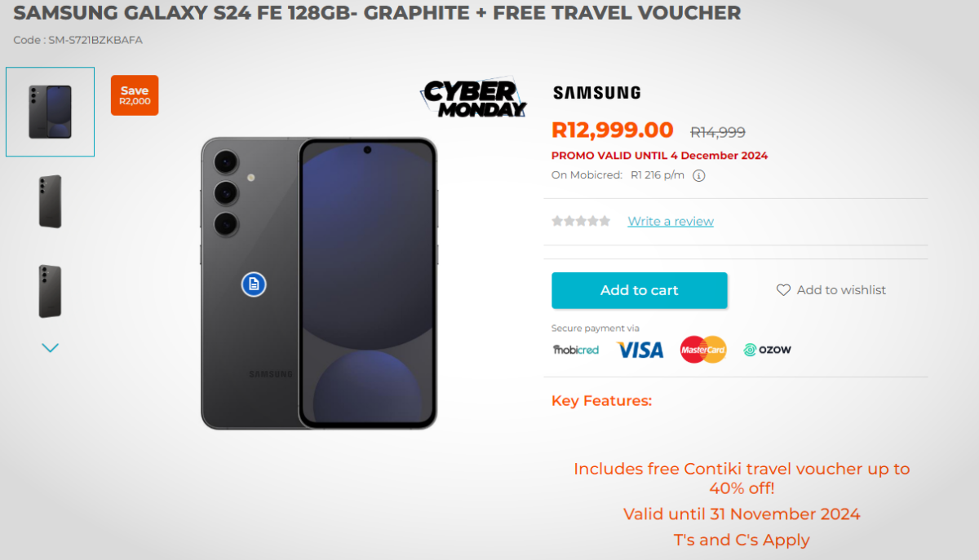Select the first front-and-back phone thumbnail

tap(50, 112)
